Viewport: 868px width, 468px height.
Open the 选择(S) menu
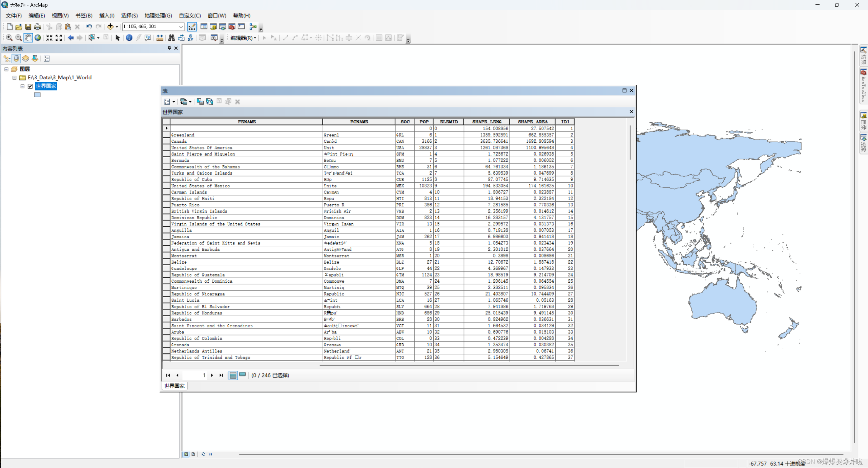click(x=129, y=16)
